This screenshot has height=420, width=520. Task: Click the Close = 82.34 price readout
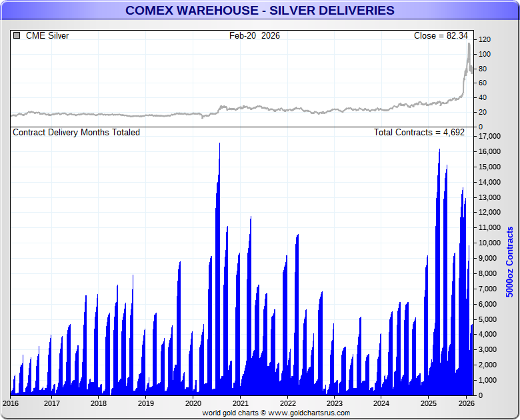point(441,35)
